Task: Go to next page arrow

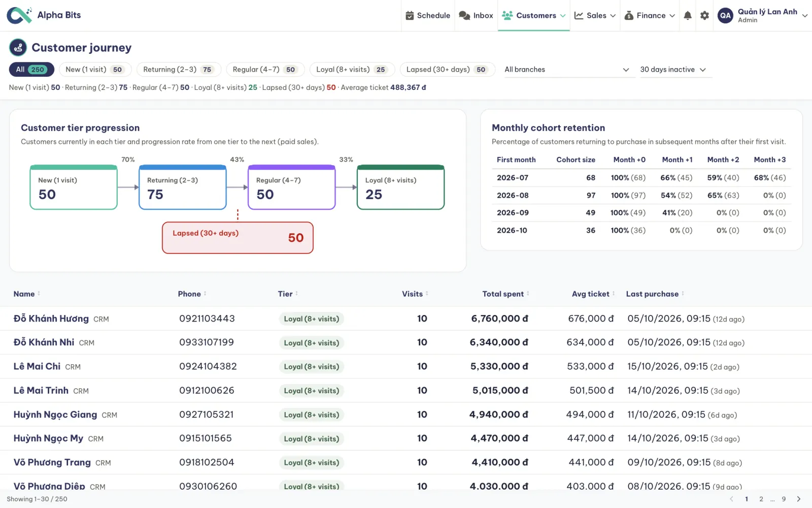Action: coord(799,499)
